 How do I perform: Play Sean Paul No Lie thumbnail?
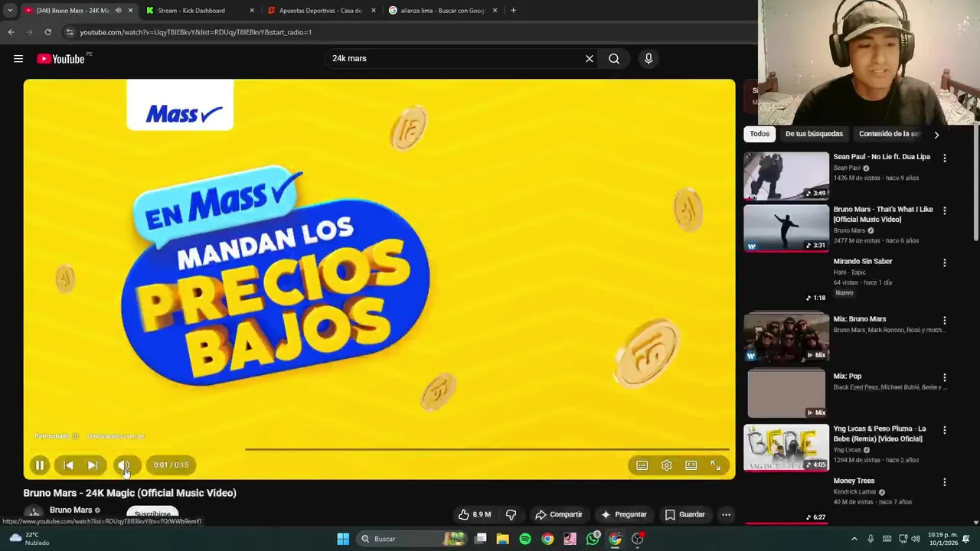(x=786, y=175)
